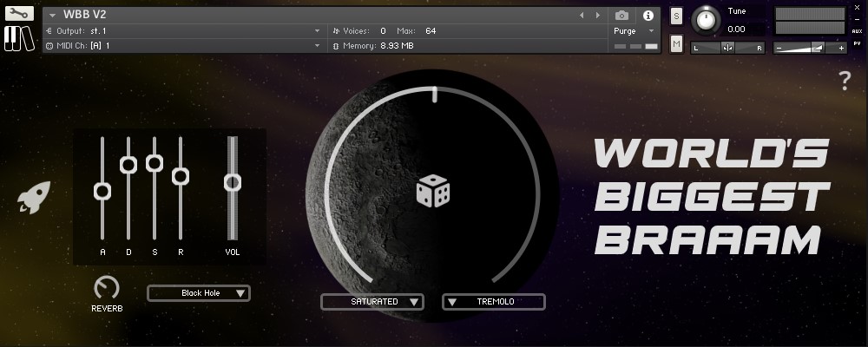
Task: Click the REVERB knob
Action: [x=106, y=288]
